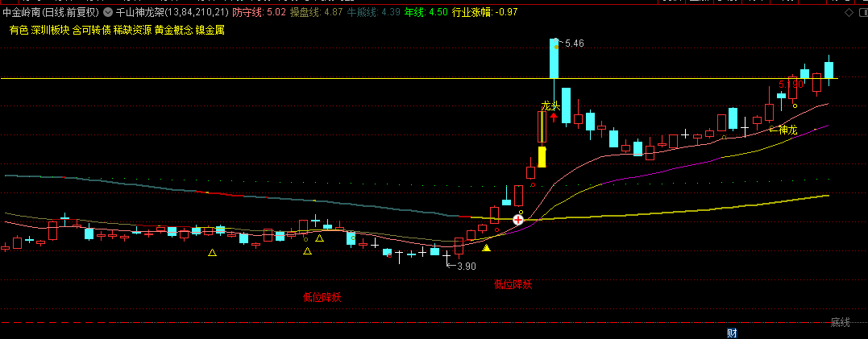Click the 底线 label at bottom right
This screenshot has height=339, width=868.
840,322
